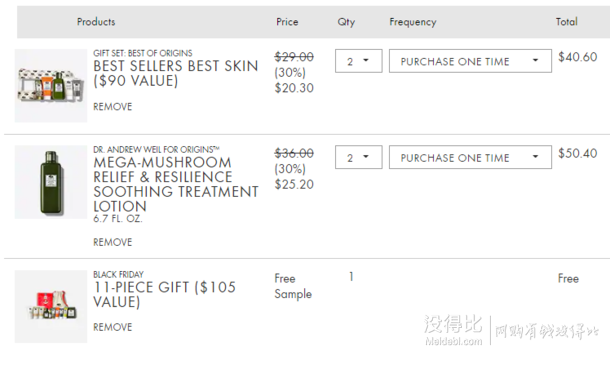Click the arrow icon in first Qty box

click(366, 60)
